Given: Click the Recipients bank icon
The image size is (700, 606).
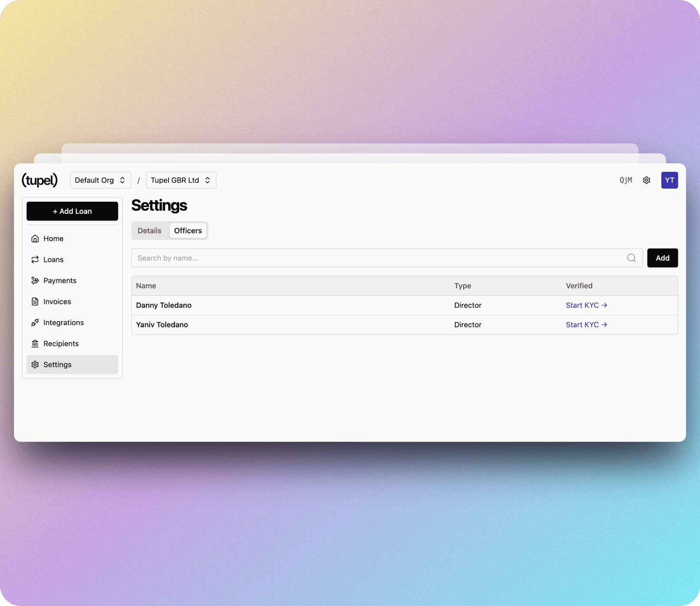Looking at the screenshot, I should 35,344.
